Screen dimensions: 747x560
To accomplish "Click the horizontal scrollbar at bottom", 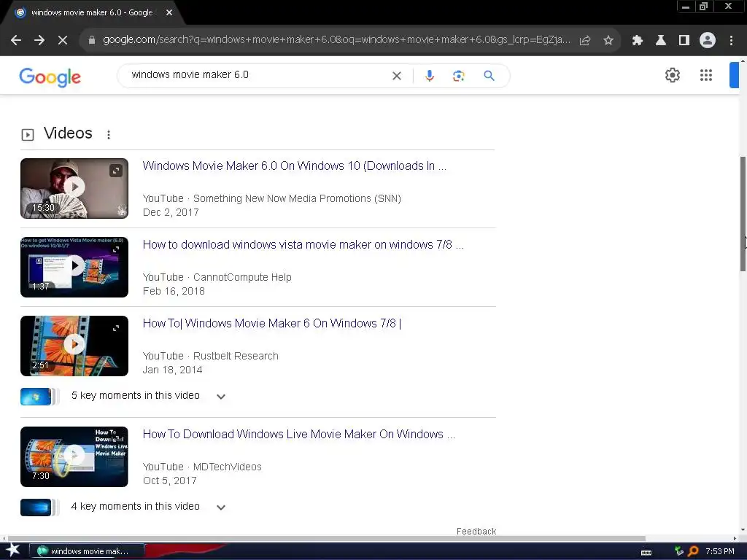I will click(x=326, y=539).
